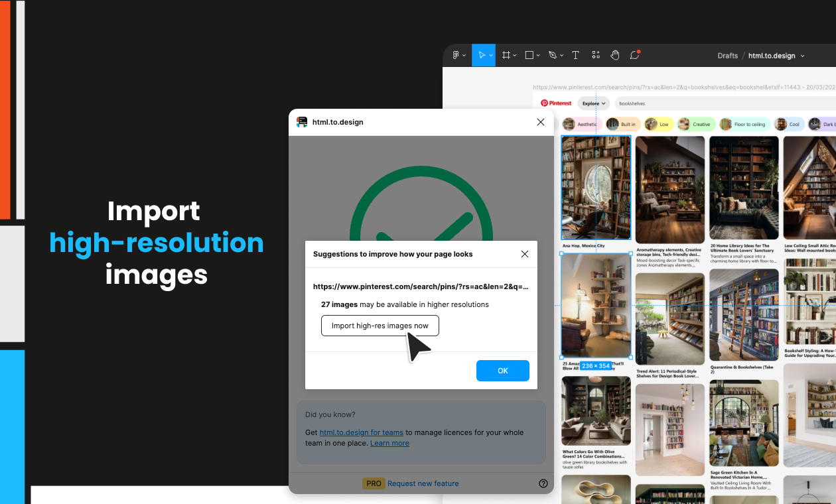Click the PRO badge

374,483
